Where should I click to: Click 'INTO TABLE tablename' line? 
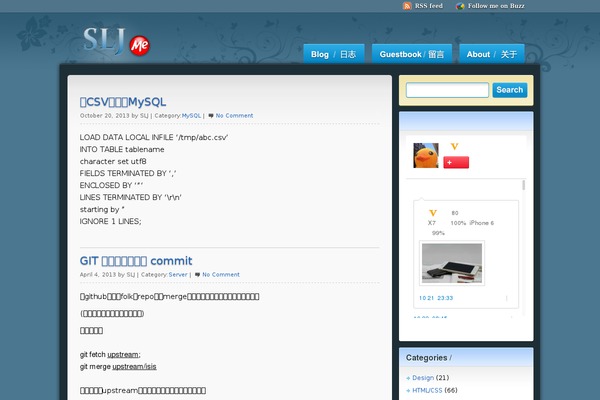tap(122, 149)
